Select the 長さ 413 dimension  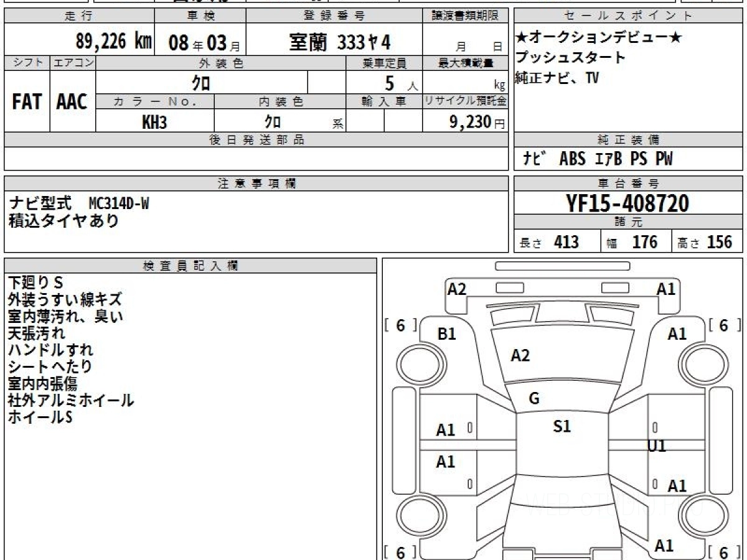pos(548,243)
